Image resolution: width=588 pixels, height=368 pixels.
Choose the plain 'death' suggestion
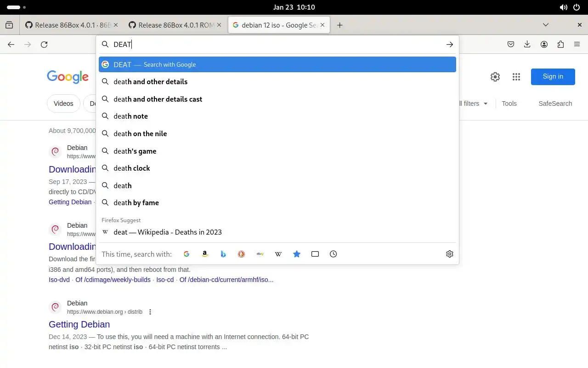277,186
